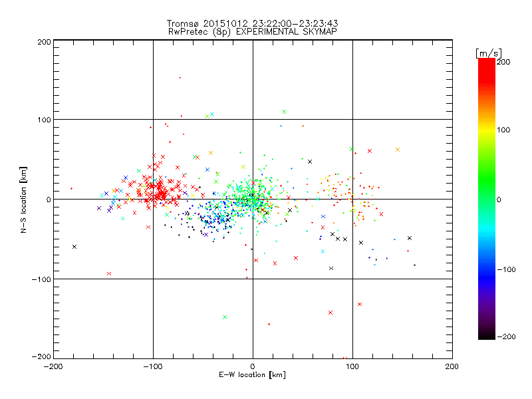Viewport: 532px width, 399px height.
Task: Click the black bottom of the velocity colorbar
Action: click(x=487, y=336)
